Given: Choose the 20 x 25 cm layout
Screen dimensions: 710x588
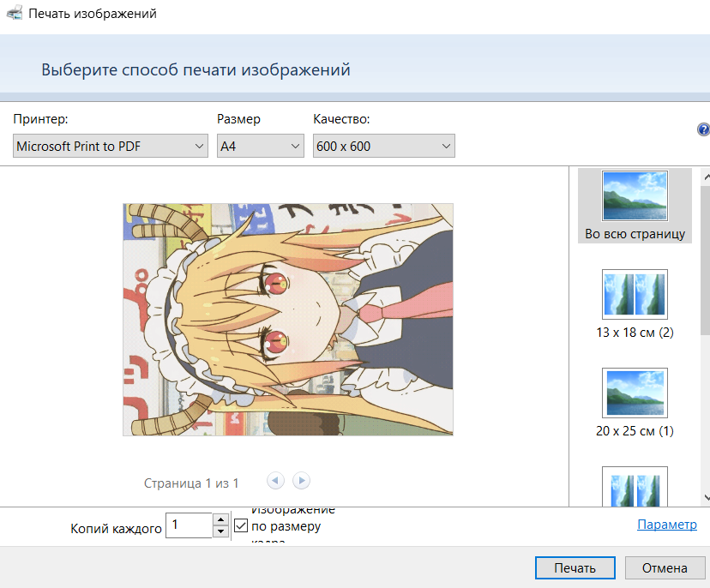Looking at the screenshot, I should click(x=635, y=393).
